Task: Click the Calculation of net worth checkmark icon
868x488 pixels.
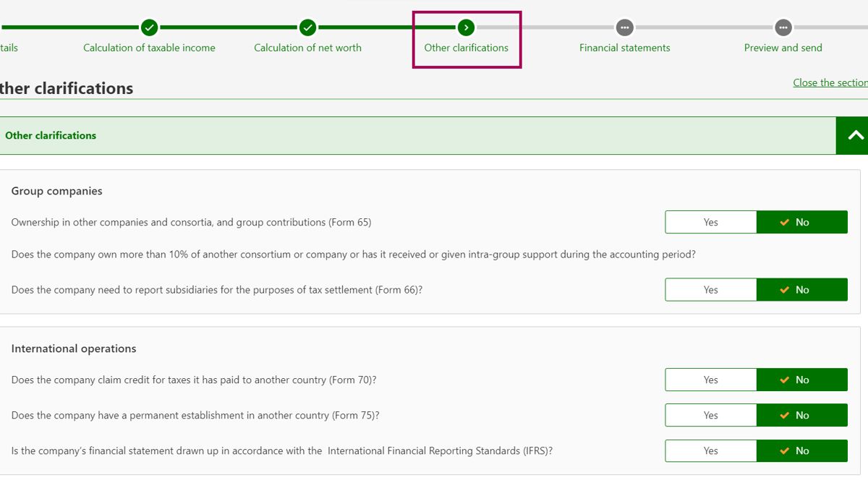Action: click(x=307, y=27)
